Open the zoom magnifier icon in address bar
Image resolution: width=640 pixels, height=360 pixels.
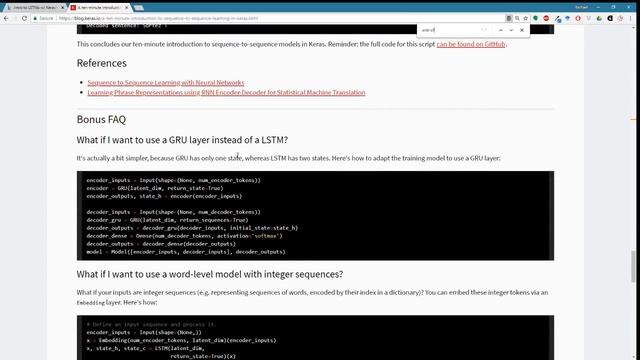coord(517,18)
